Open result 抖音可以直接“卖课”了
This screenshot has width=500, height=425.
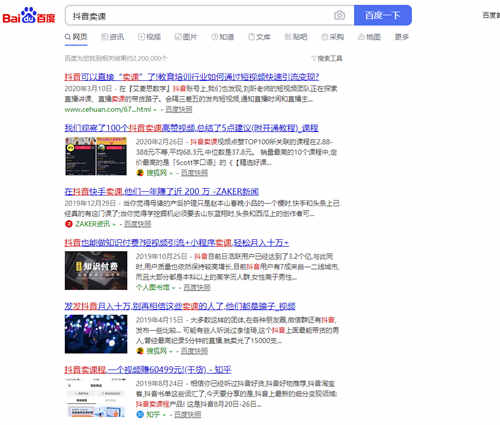coord(192,77)
